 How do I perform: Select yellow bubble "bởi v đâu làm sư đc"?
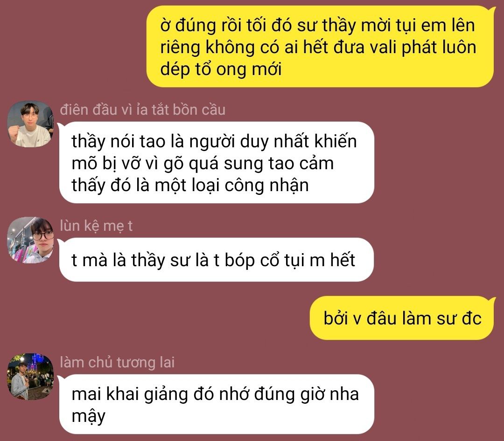tap(401, 318)
